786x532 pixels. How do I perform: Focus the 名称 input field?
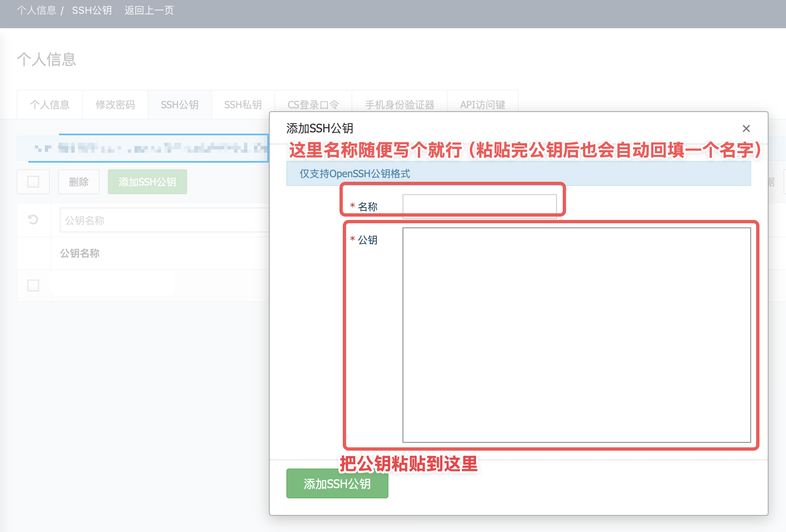point(479,206)
